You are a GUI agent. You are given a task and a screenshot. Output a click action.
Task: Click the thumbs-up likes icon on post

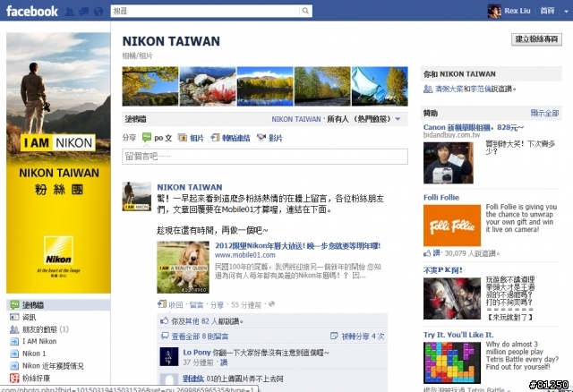pos(164,320)
